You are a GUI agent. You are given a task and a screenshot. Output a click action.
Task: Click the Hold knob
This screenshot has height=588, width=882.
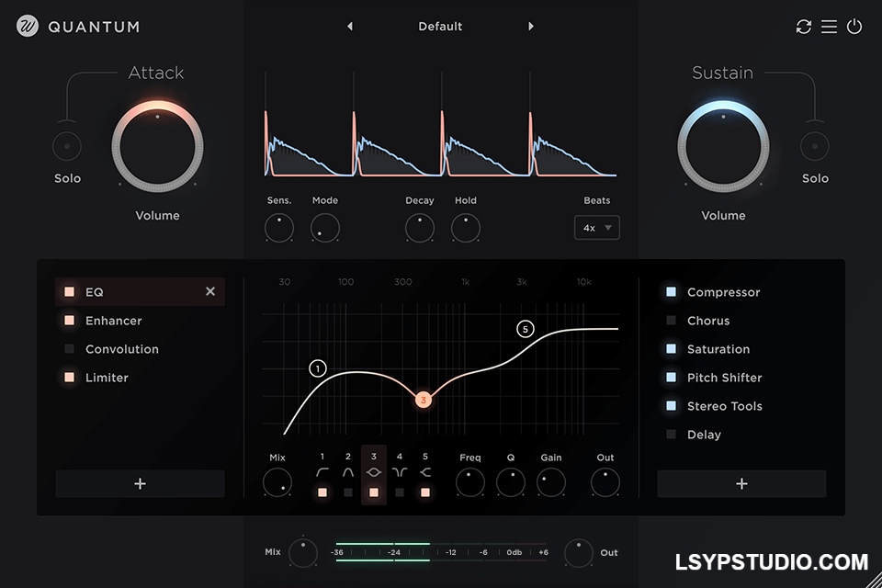pyautogui.click(x=466, y=228)
